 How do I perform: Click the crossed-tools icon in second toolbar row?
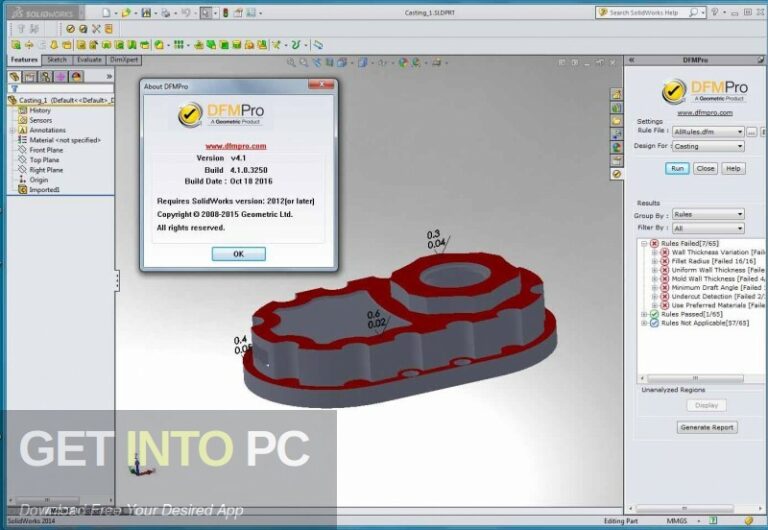(x=96, y=29)
